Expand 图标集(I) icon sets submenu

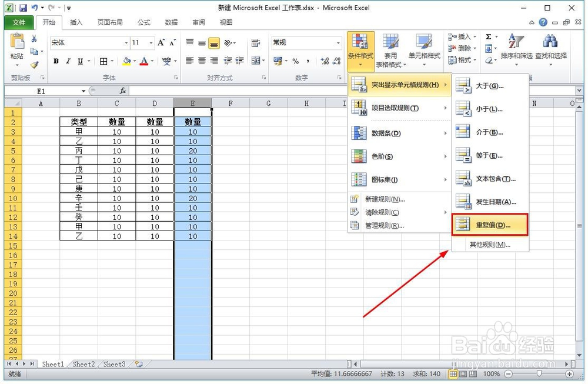coord(399,179)
